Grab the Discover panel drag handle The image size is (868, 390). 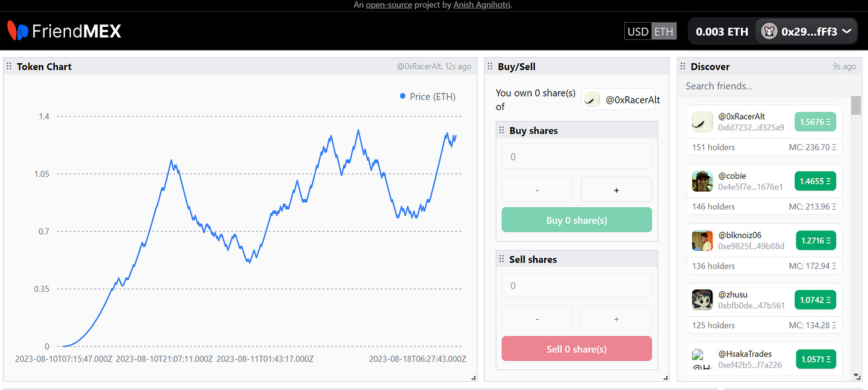683,67
